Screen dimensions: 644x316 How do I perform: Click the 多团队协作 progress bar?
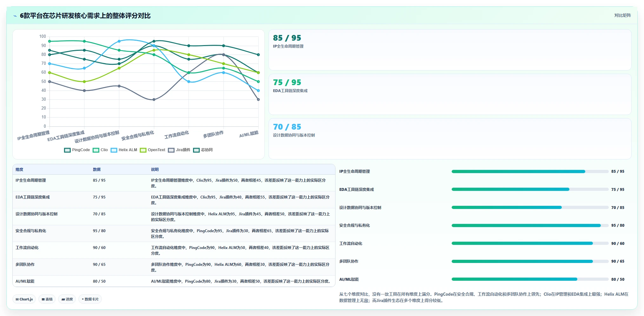(x=530, y=261)
